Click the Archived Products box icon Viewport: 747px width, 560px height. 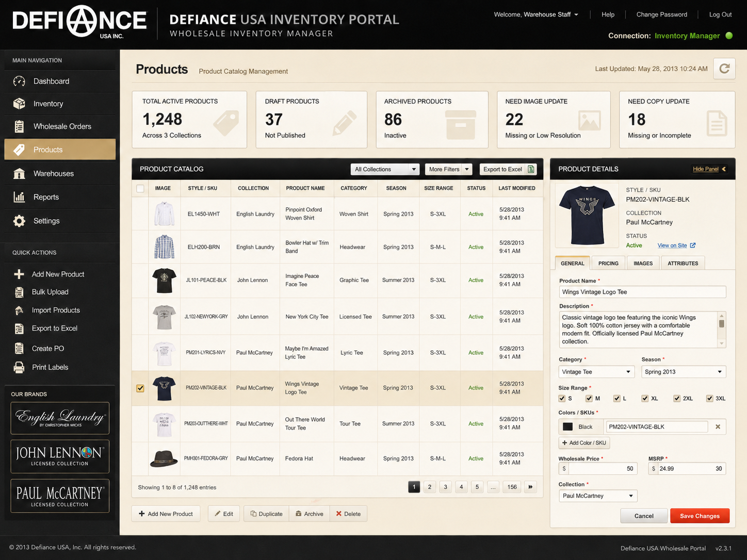coord(461,125)
